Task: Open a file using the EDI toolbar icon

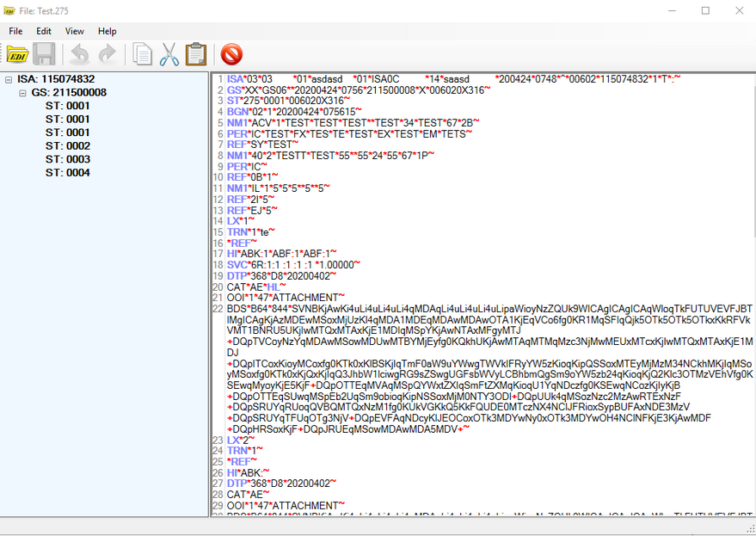Action: click(x=17, y=54)
